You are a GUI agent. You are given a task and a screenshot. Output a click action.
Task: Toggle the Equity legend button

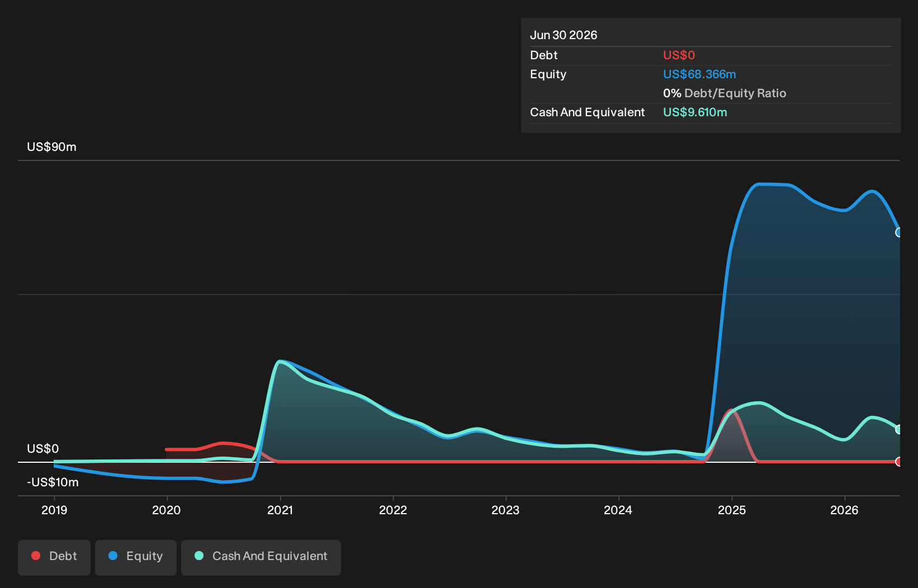136,557
